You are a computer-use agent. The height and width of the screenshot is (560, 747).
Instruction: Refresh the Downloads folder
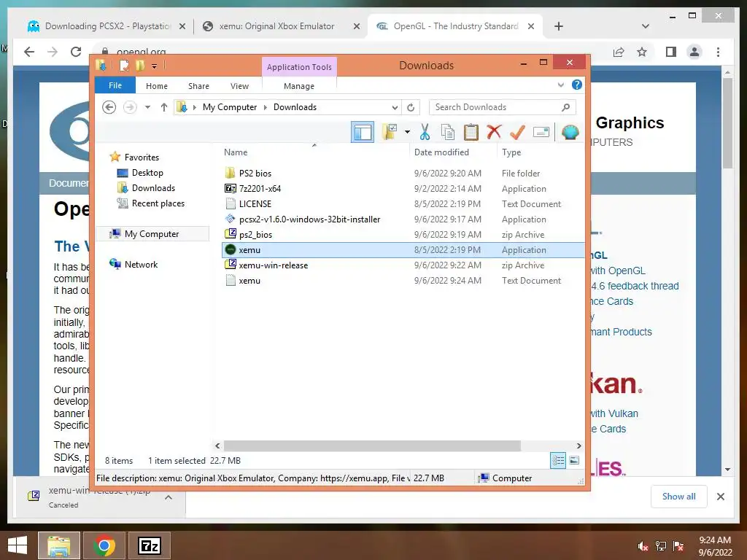point(411,107)
